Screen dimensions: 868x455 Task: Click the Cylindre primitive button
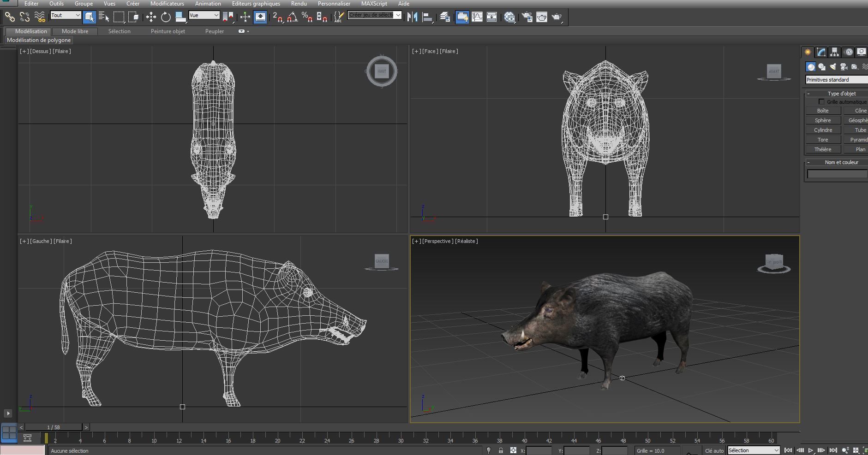823,130
